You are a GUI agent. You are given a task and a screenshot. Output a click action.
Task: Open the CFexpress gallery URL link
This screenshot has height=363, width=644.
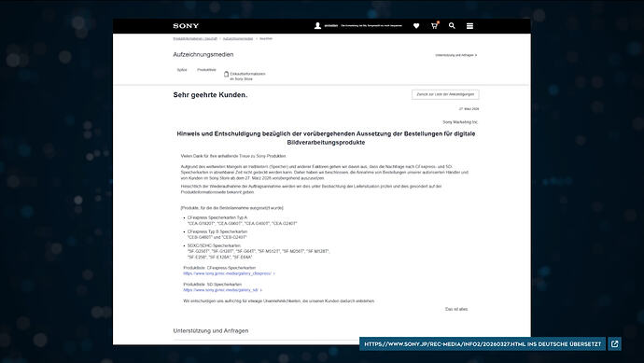click(x=229, y=273)
